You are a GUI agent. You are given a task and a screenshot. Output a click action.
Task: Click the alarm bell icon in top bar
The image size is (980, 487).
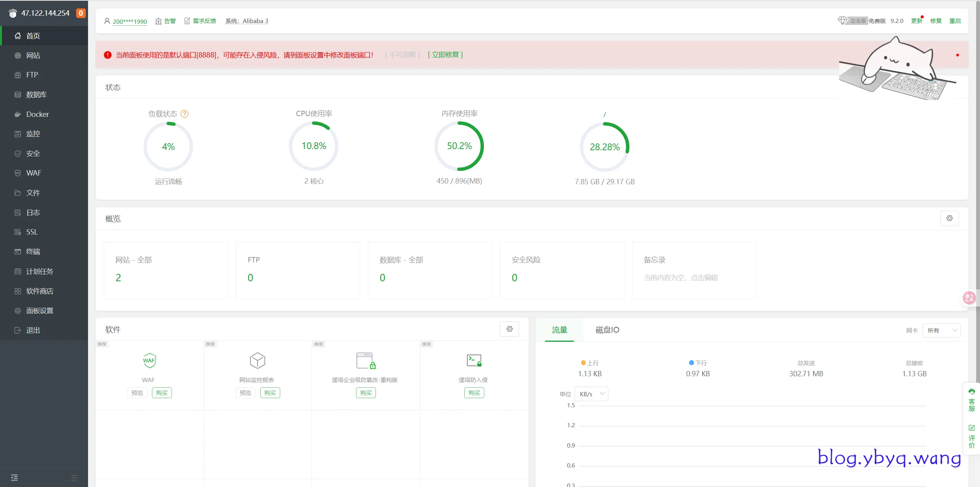(x=158, y=21)
